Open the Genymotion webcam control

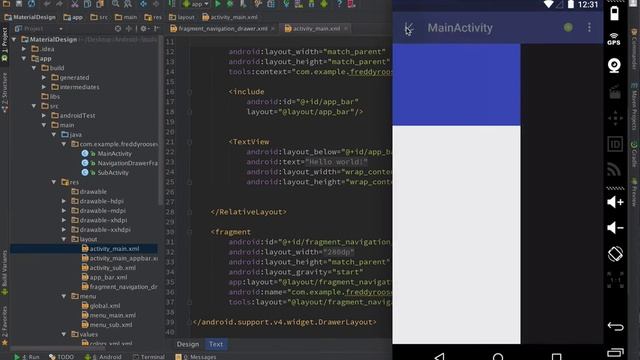(x=614, y=65)
